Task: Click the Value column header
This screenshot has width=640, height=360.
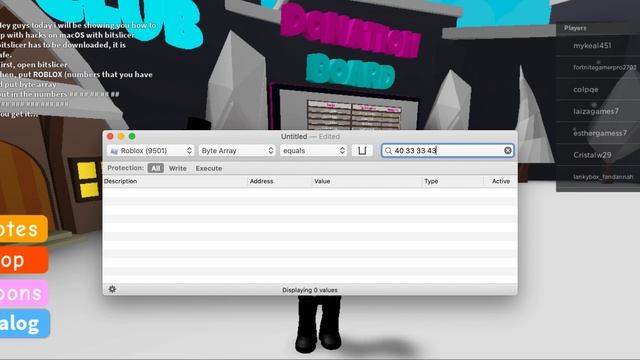Action: [366, 181]
